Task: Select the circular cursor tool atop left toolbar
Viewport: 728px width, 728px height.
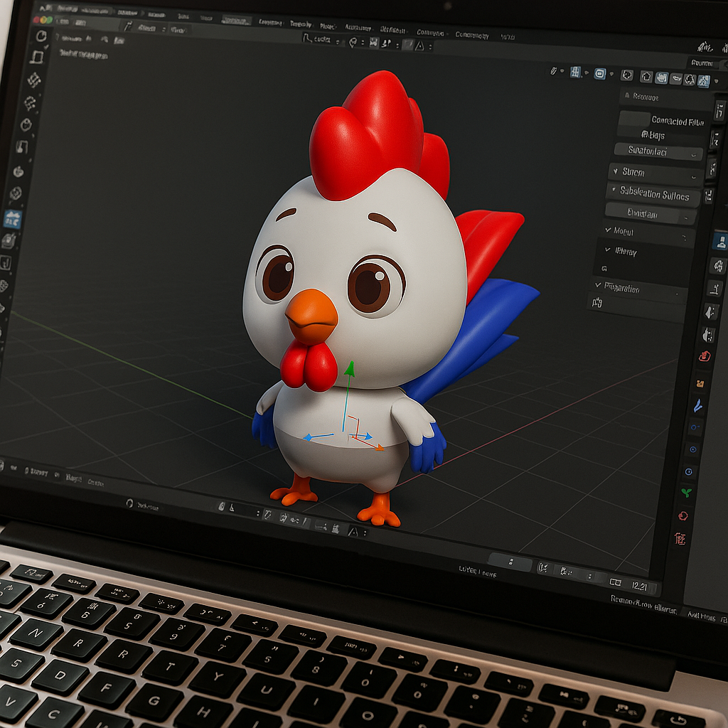Action: (41, 36)
